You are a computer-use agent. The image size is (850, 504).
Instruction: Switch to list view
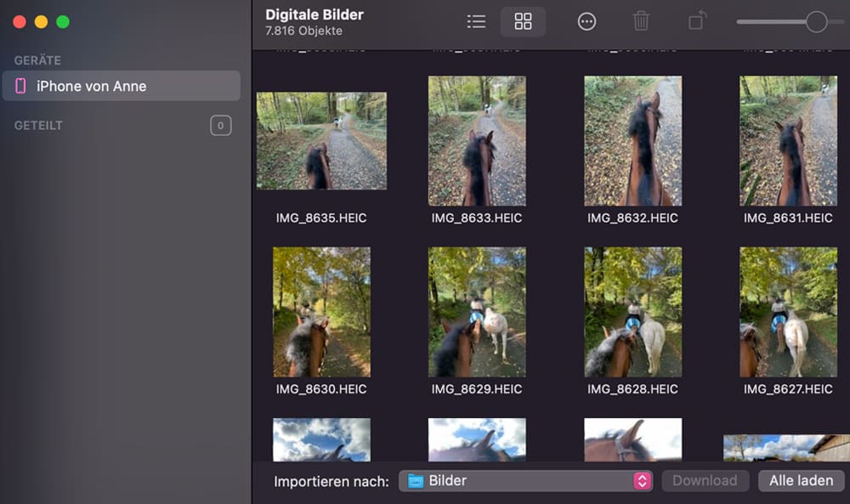point(476,22)
